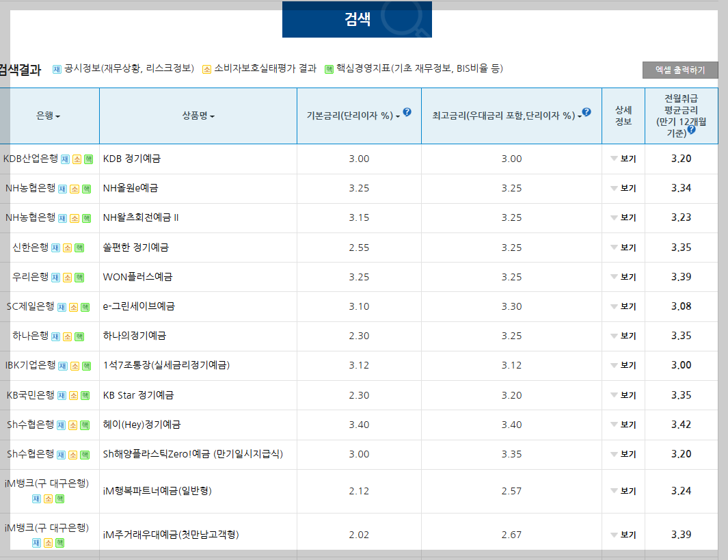Open 재 icon for 우리은행
The image size is (728, 560).
tap(56, 278)
